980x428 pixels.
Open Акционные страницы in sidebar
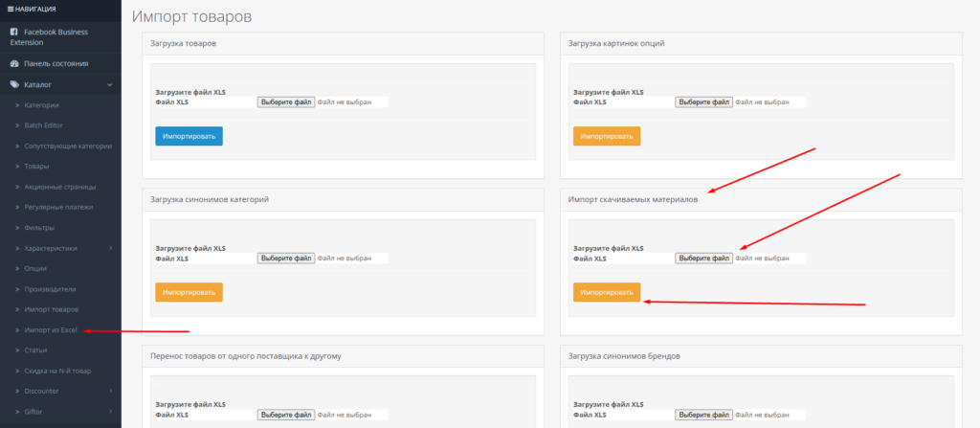[x=59, y=187]
